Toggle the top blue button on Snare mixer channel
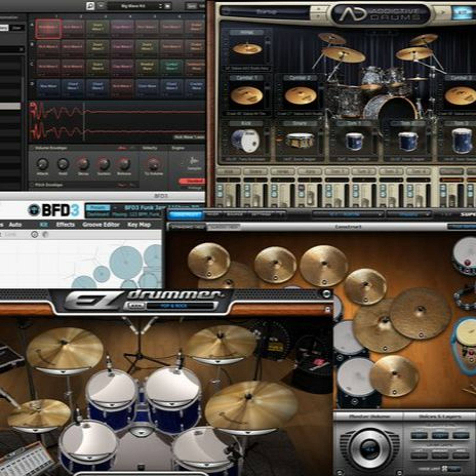476x476 pixels. tap(247, 188)
